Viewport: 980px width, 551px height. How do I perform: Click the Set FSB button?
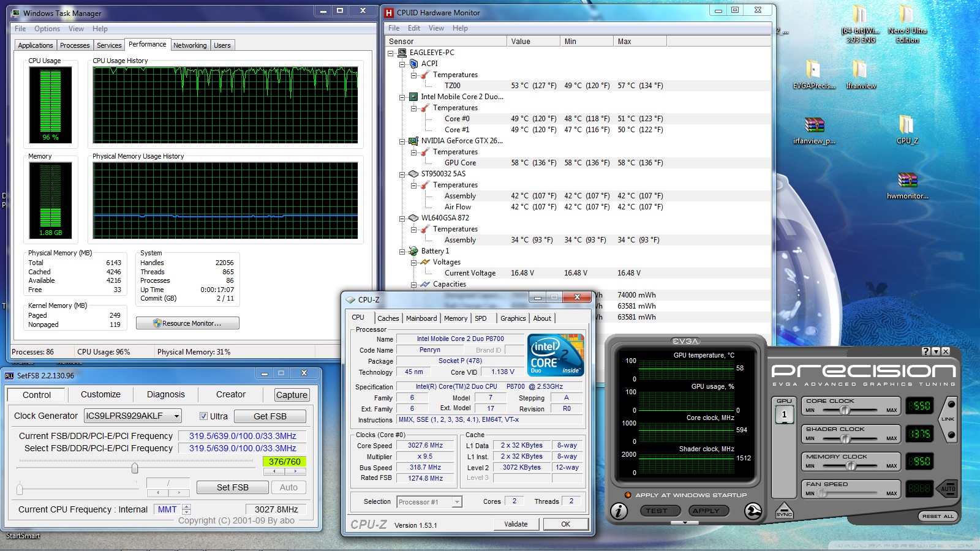click(x=232, y=487)
